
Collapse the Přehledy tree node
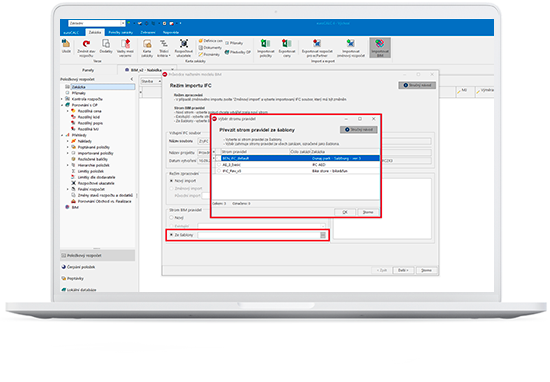(x=62, y=135)
